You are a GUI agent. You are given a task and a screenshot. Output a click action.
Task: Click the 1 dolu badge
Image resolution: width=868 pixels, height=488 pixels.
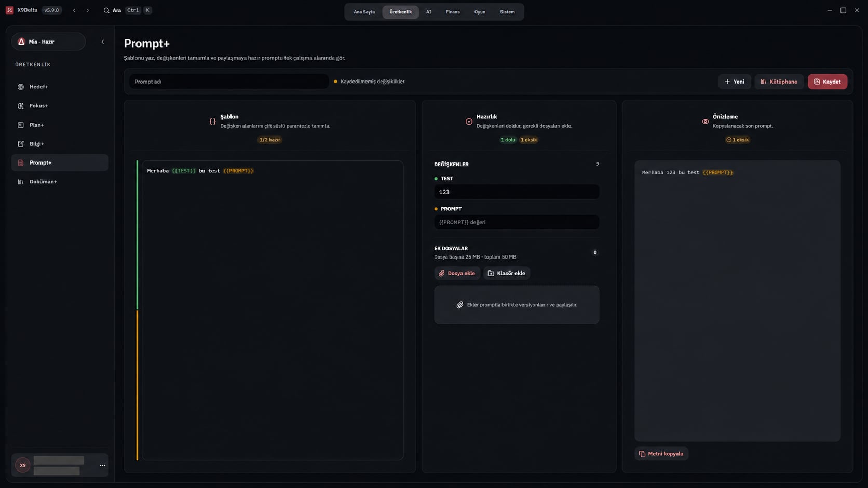508,140
